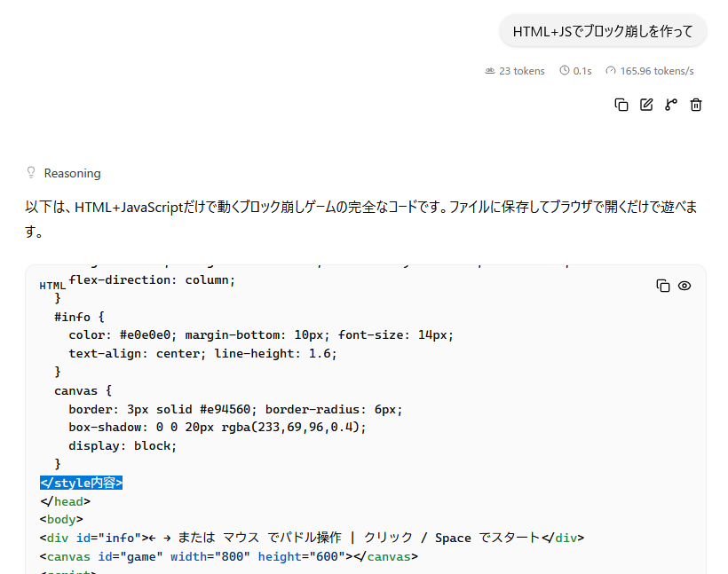
Task: Copy the user message with copy icon
Action: coord(621,105)
